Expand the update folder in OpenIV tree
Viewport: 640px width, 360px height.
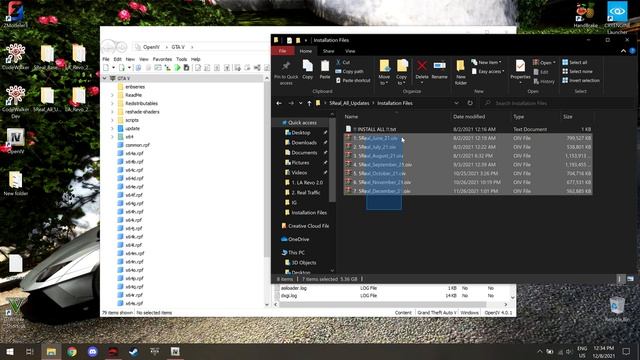pyautogui.click(x=112, y=128)
